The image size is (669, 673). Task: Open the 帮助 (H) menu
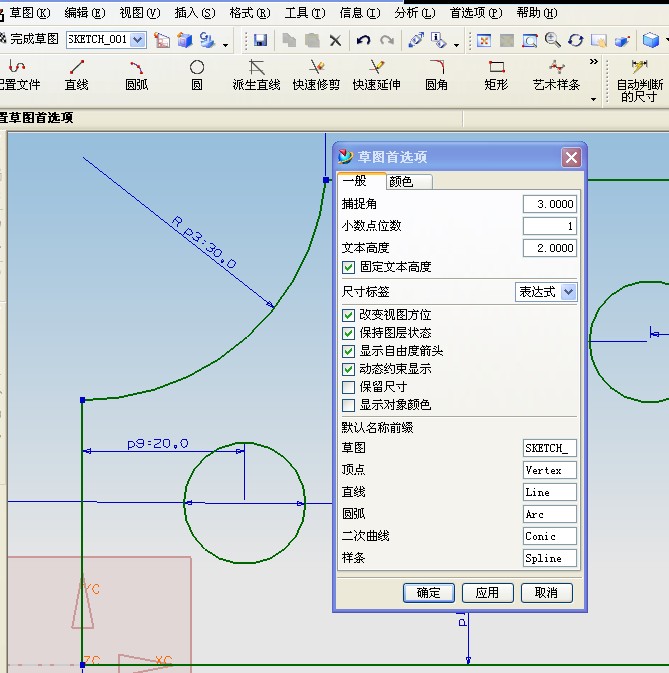536,13
